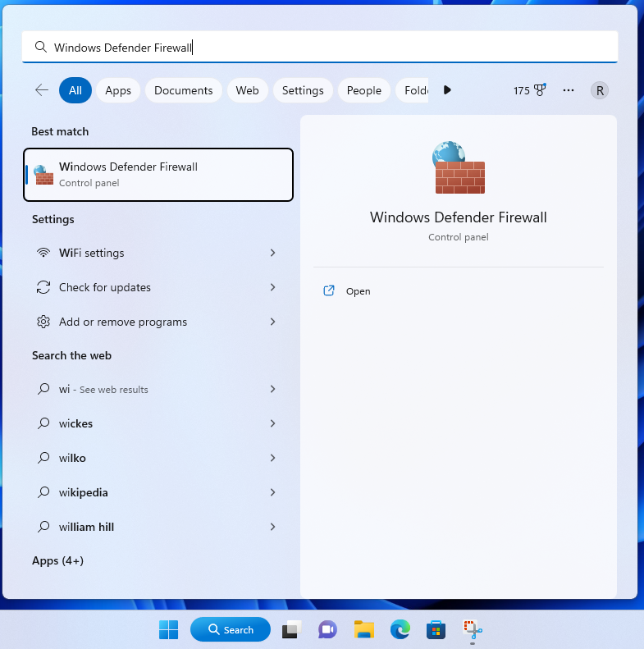Switch to the Web filter tab
Viewport: 644px width, 649px height.
click(x=247, y=90)
